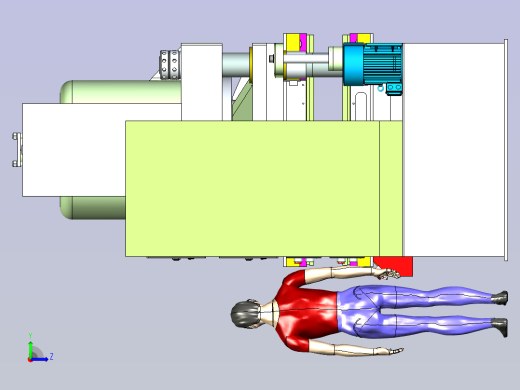Select the mannequin's gray-haired head
Screen dimensions: 520x390
(x=246, y=313)
